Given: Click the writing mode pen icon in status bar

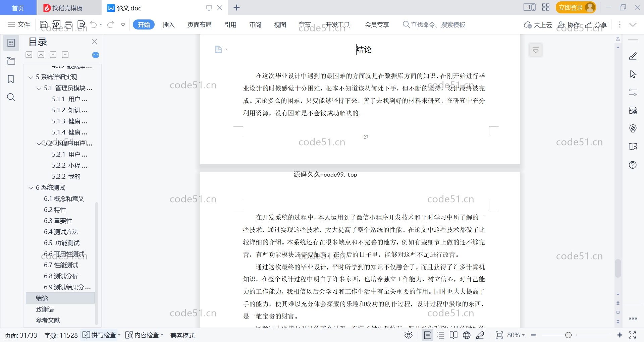Looking at the screenshot, I should [x=480, y=335].
